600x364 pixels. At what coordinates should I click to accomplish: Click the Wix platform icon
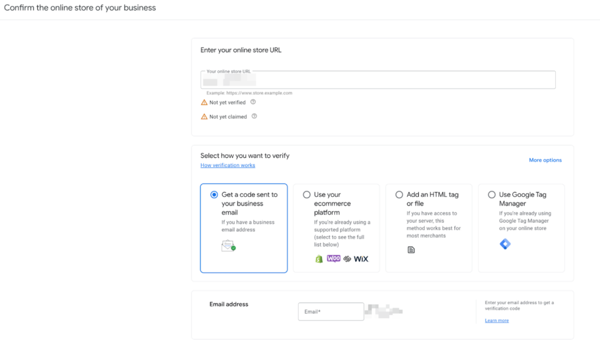[x=360, y=258]
